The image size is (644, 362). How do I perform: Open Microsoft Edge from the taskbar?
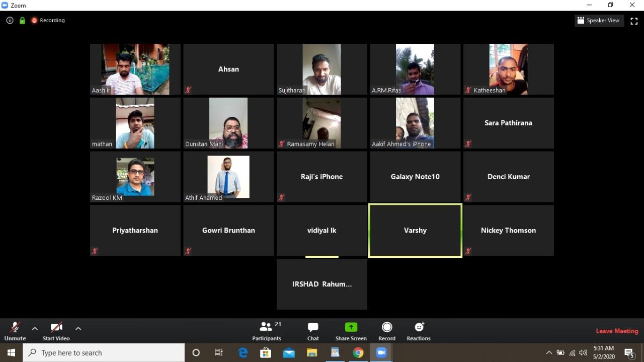243,353
